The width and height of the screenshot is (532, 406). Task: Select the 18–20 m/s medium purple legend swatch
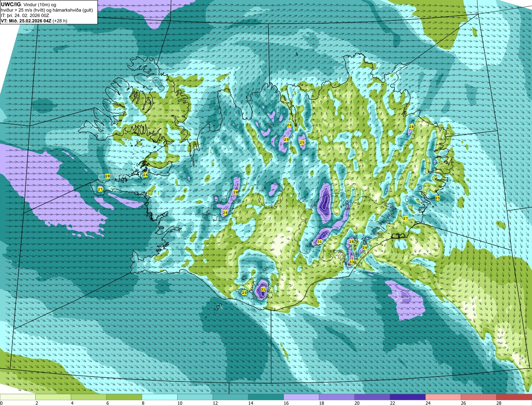pyautogui.click(x=336, y=397)
